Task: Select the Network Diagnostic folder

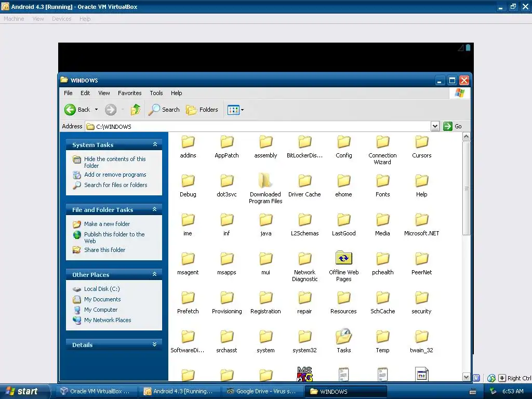Action: 304,267
